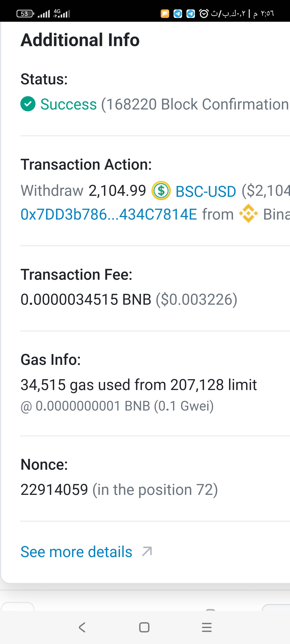The width and height of the screenshot is (290, 644).
Task: Tap the battery indicator showing 53
Action: 25,14
